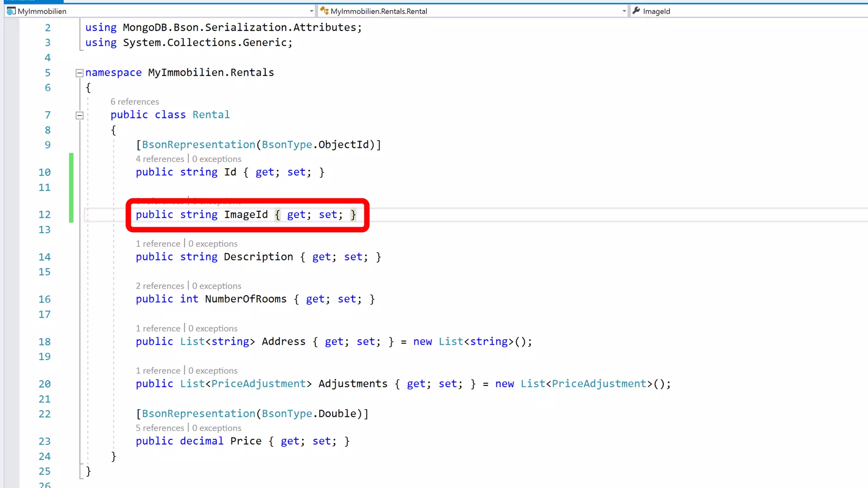Click "0 exceptions" above the Adjustments property

tap(213, 371)
